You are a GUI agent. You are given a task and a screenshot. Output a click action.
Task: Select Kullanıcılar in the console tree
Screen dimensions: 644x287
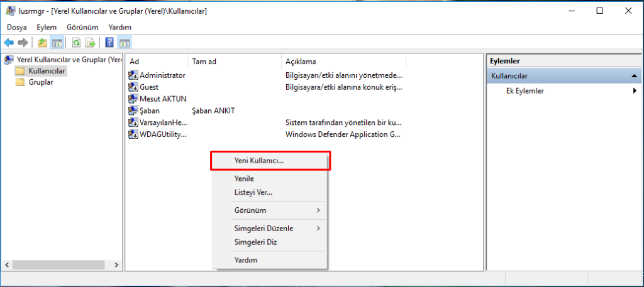[47, 71]
